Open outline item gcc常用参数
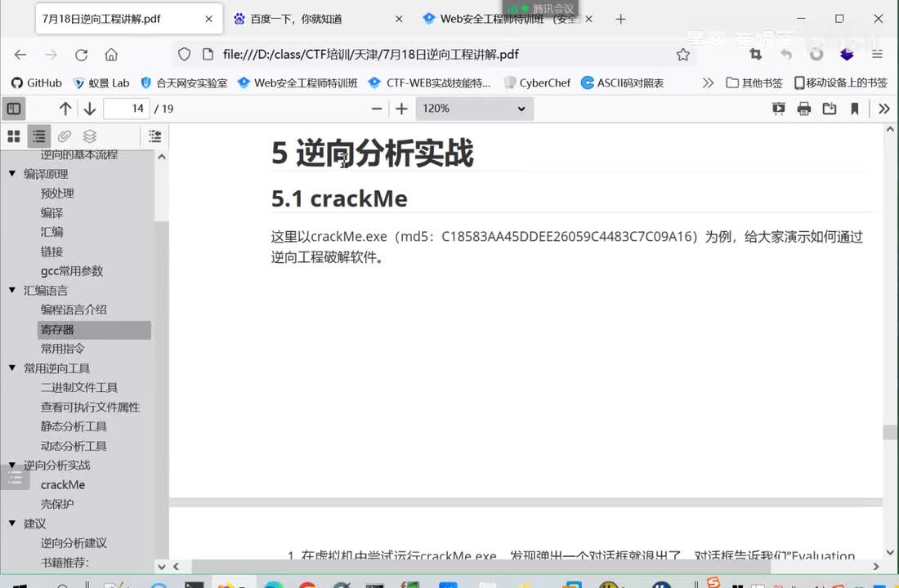 [x=72, y=271]
